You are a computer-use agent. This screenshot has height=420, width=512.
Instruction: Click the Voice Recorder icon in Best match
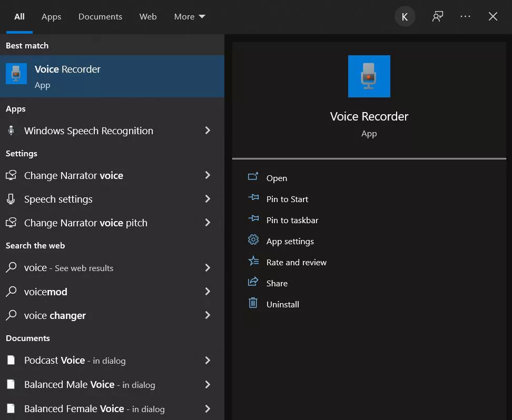(x=16, y=74)
